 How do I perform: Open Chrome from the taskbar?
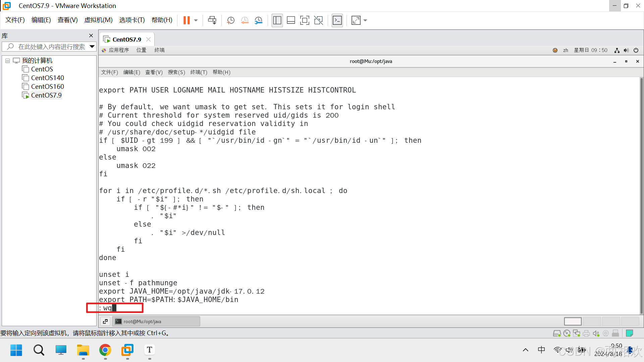pos(105,350)
